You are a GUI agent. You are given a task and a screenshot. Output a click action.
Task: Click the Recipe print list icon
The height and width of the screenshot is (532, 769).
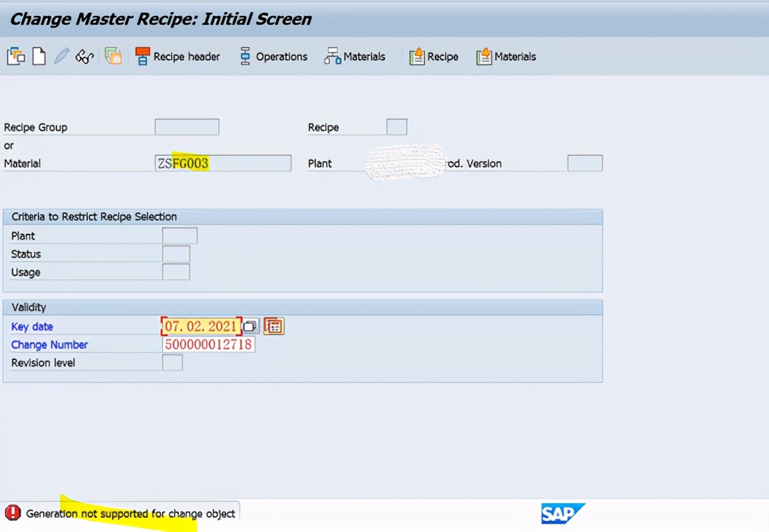434,56
